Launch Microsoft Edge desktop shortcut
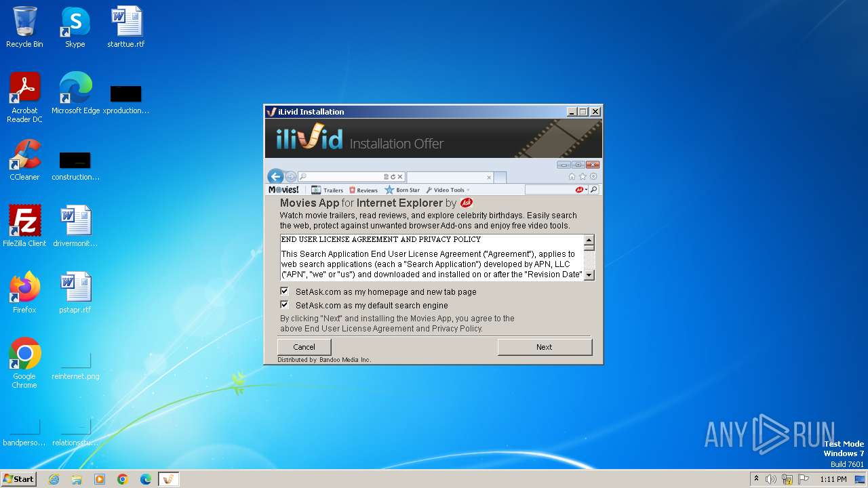 point(75,93)
